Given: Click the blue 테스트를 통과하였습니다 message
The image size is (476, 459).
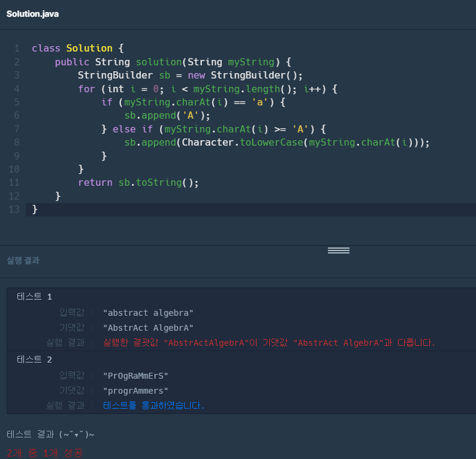Looking at the screenshot, I should (153, 406).
